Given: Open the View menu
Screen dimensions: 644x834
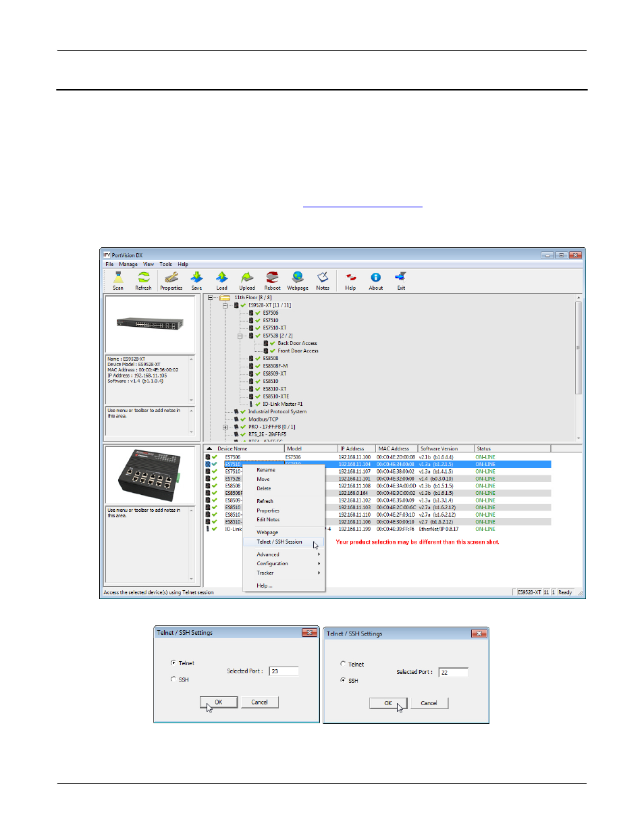Looking at the screenshot, I should [149, 264].
